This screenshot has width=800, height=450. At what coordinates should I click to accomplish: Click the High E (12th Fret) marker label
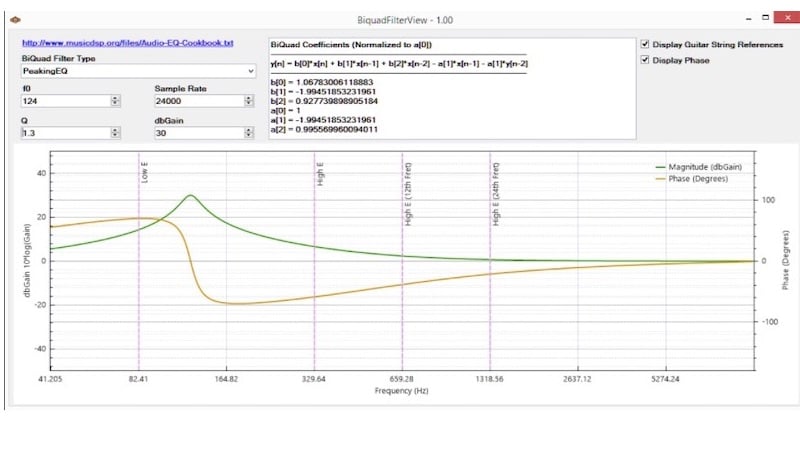pos(408,194)
